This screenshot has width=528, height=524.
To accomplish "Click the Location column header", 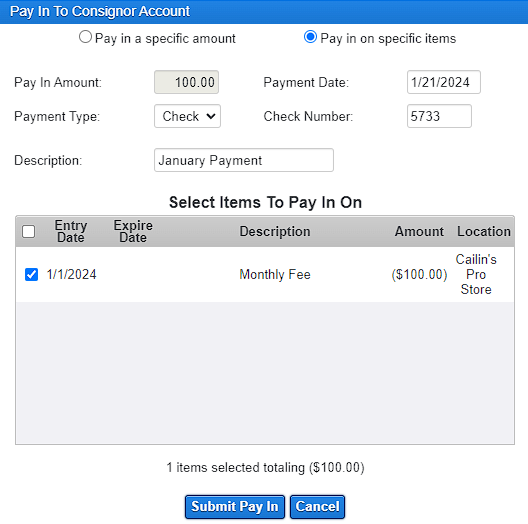I will 484,231.
